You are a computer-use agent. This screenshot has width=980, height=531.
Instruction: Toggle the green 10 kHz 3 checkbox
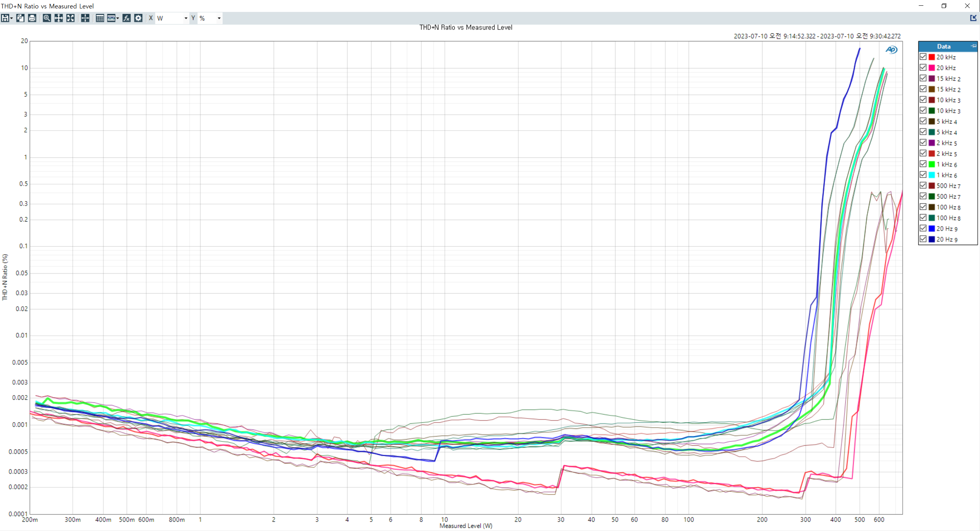[x=923, y=110]
